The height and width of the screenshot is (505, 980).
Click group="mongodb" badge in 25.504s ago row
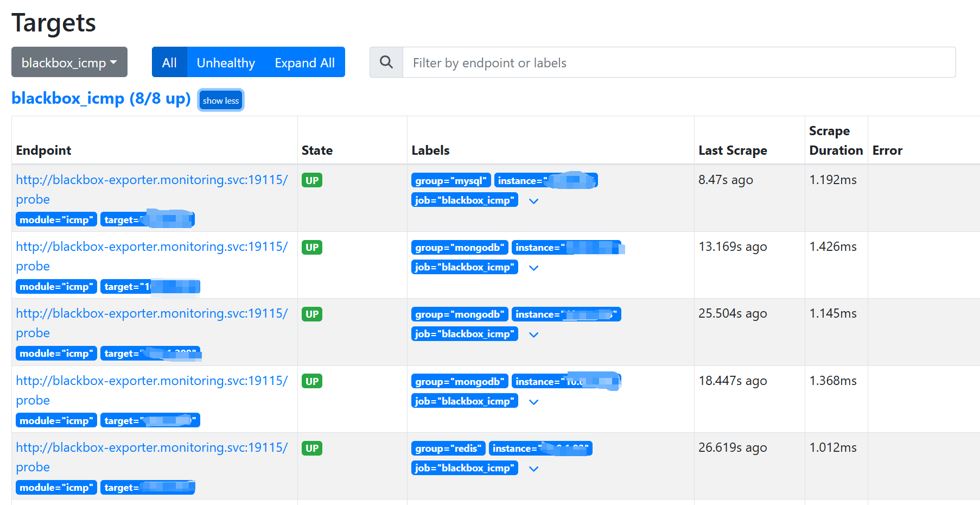[x=460, y=314]
